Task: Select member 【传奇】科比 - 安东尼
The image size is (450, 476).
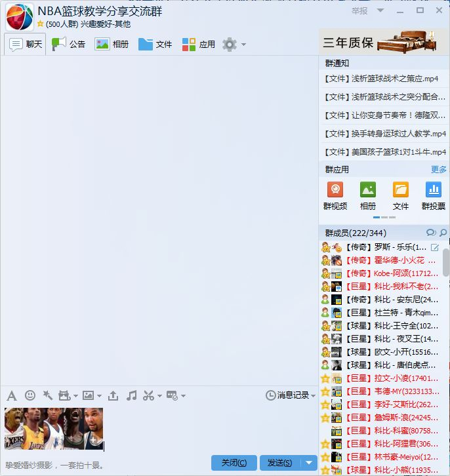Action: (381, 300)
